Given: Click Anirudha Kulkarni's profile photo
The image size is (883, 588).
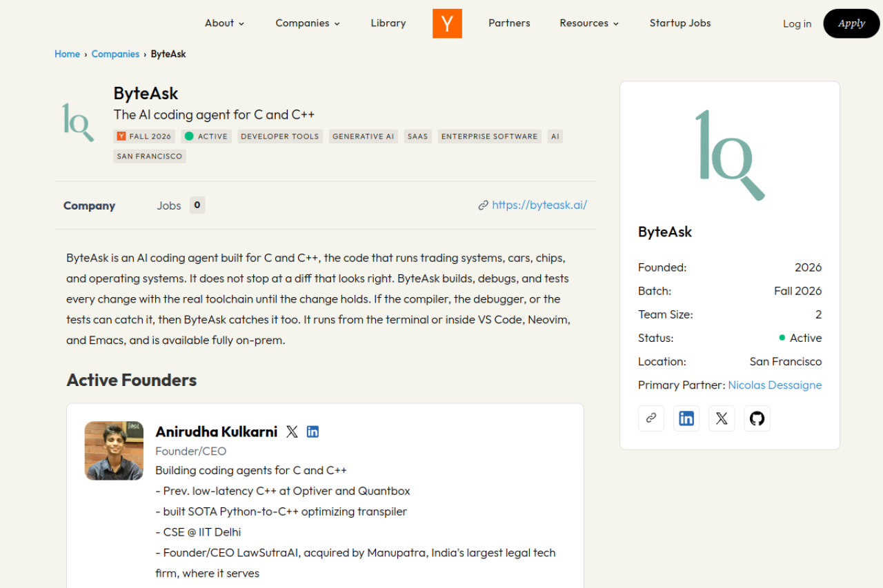Looking at the screenshot, I should point(114,451).
